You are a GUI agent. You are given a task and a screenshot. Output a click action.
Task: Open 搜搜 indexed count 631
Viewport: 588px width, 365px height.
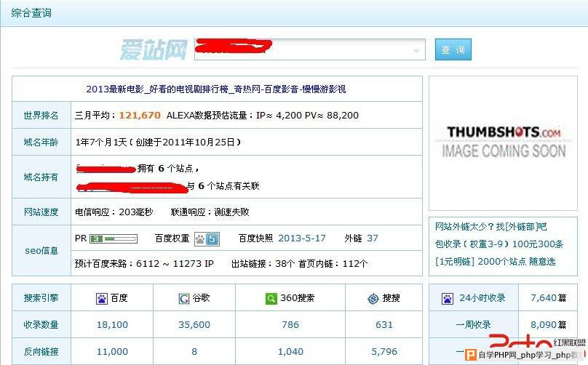384,324
